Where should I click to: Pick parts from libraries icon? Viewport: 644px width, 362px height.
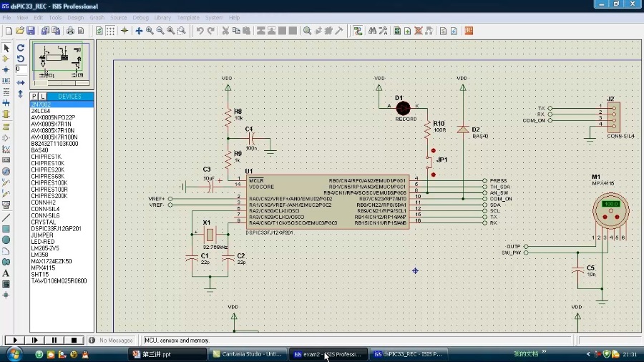(x=307, y=31)
